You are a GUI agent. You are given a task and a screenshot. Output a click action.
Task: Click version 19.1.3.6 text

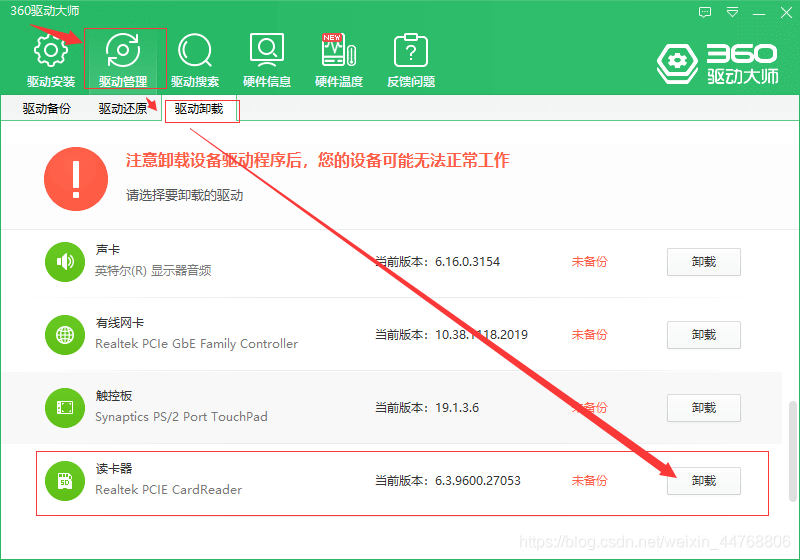point(457,408)
